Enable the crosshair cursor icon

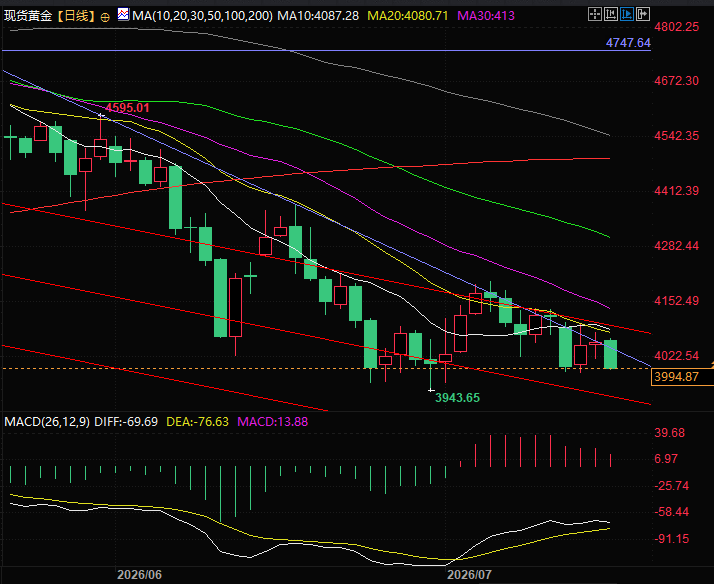595,14
